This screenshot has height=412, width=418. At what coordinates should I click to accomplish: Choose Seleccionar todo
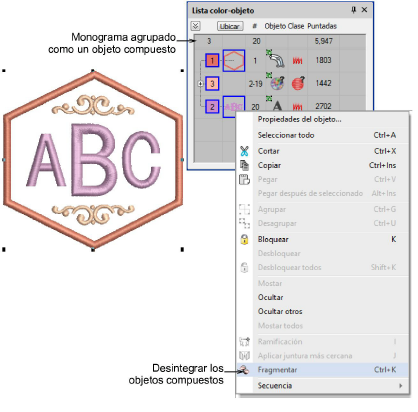point(322,135)
